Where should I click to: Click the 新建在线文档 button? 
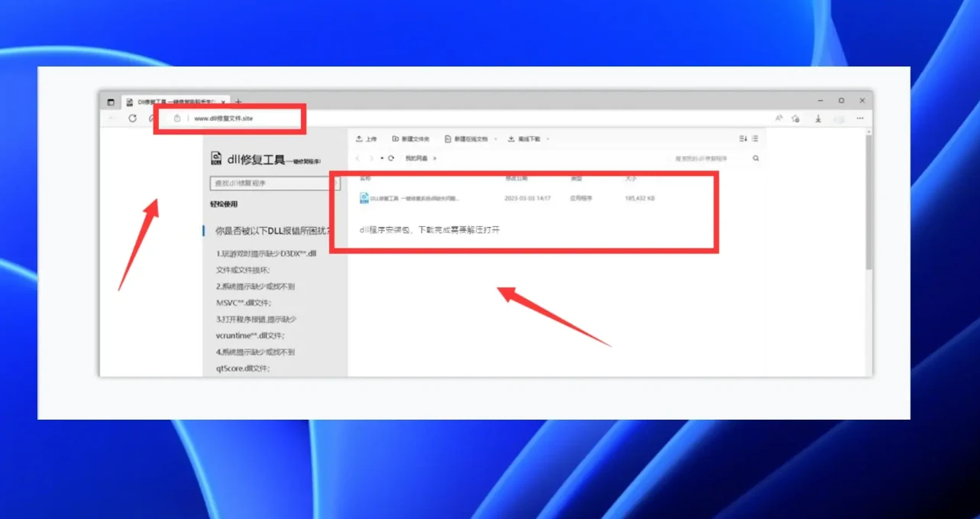tap(466, 139)
